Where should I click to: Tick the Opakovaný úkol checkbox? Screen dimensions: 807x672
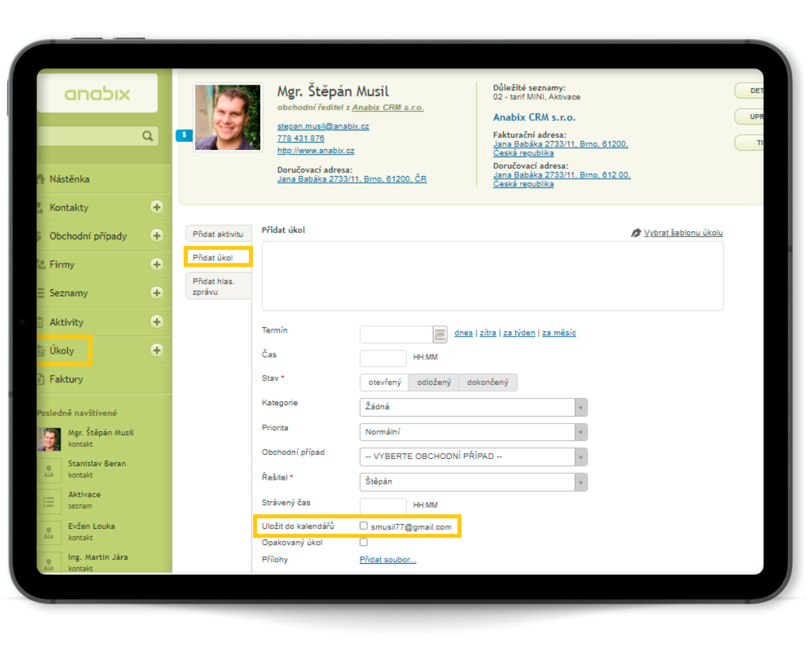[364, 542]
